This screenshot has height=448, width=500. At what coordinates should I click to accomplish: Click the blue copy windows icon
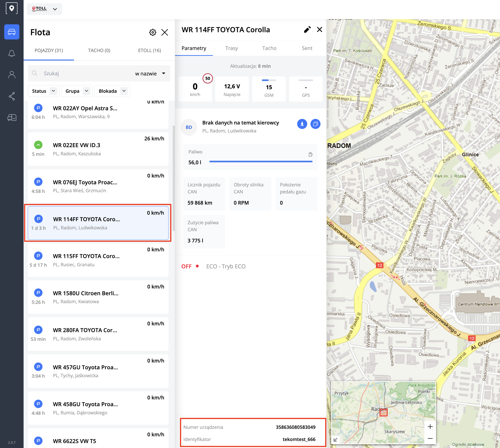pyautogui.click(x=315, y=124)
